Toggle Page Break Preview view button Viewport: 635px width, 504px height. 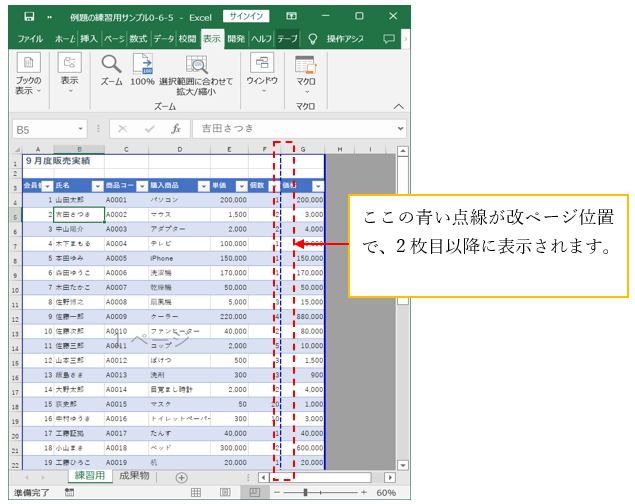[254, 493]
